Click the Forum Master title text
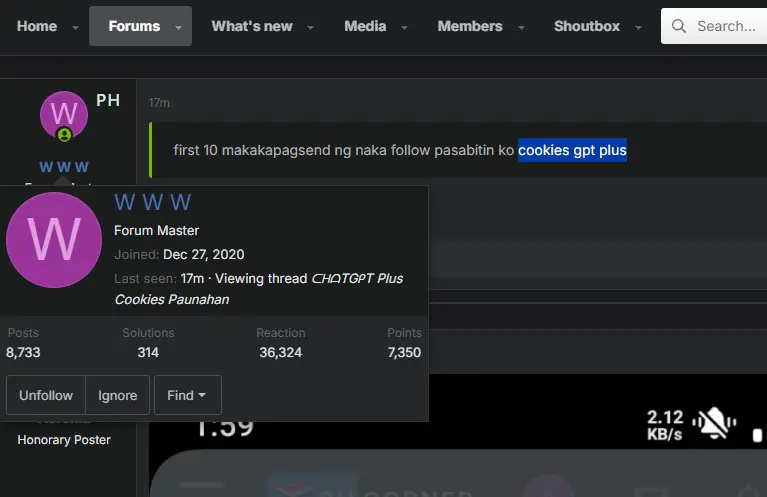 tap(157, 230)
